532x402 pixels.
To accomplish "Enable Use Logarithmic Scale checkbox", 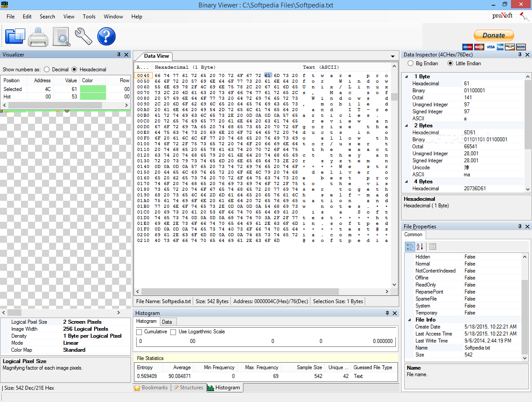I will pyautogui.click(x=173, y=332).
